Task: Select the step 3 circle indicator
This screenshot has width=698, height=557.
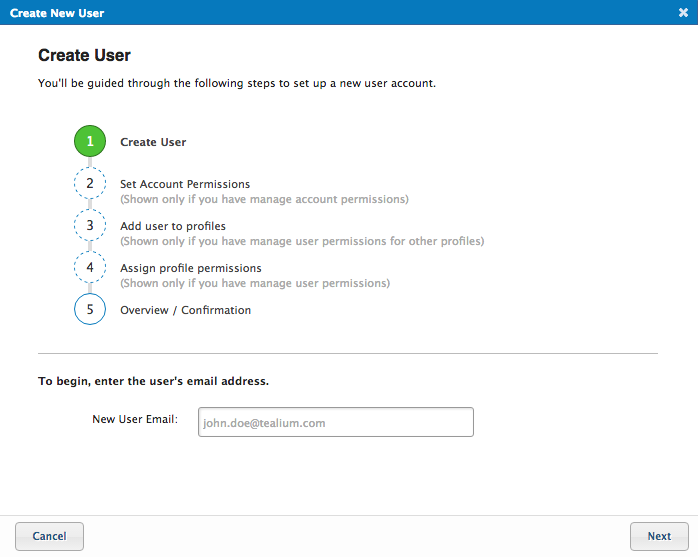Action: click(90, 226)
